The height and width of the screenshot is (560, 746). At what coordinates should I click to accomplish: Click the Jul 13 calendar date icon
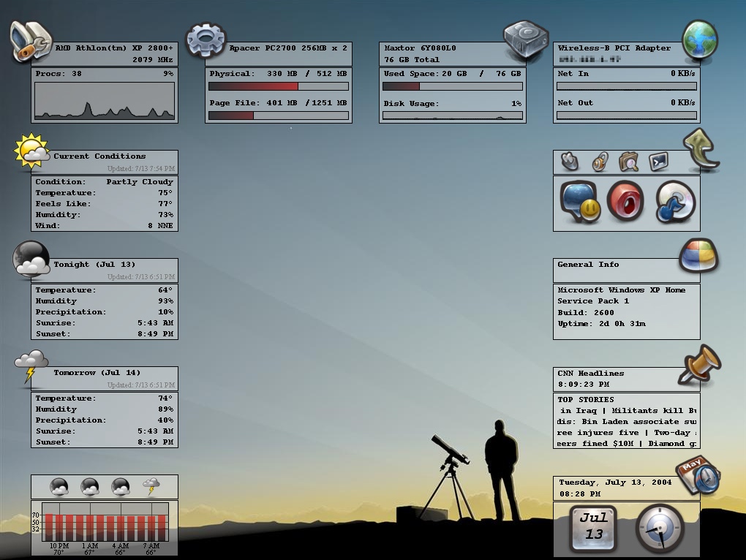click(594, 528)
